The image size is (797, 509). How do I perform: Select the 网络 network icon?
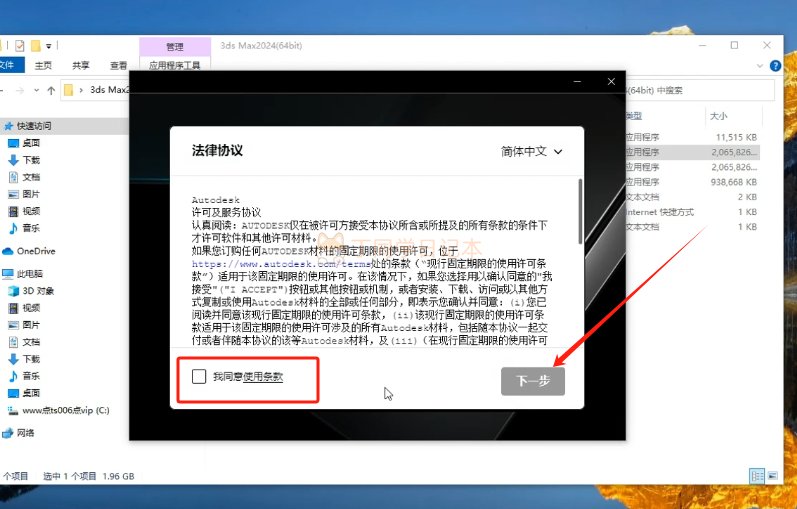8,433
